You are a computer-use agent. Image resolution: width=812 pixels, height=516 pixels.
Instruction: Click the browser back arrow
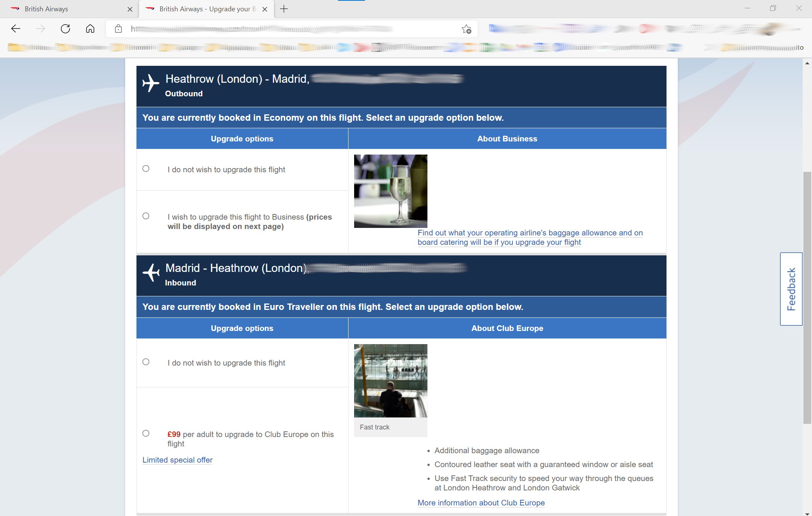tap(16, 29)
